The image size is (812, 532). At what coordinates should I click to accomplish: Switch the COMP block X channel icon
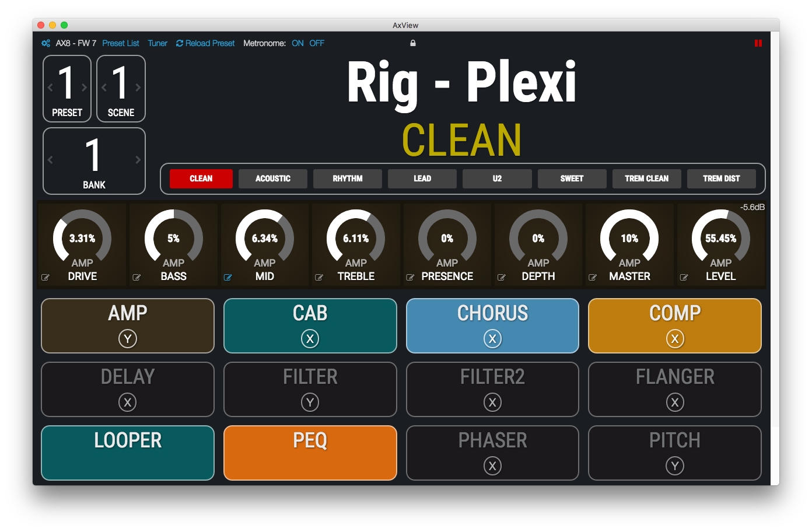pyautogui.click(x=675, y=339)
